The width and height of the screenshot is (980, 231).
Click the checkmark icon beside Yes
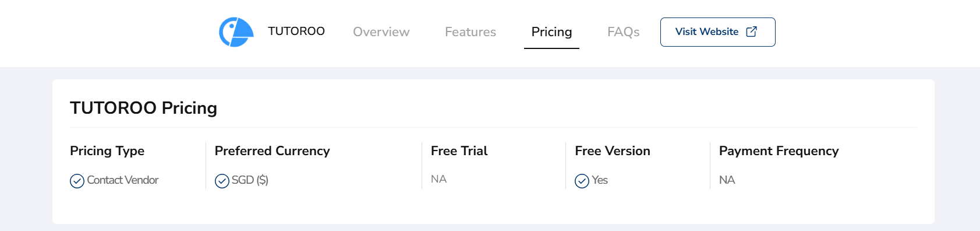tap(582, 181)
